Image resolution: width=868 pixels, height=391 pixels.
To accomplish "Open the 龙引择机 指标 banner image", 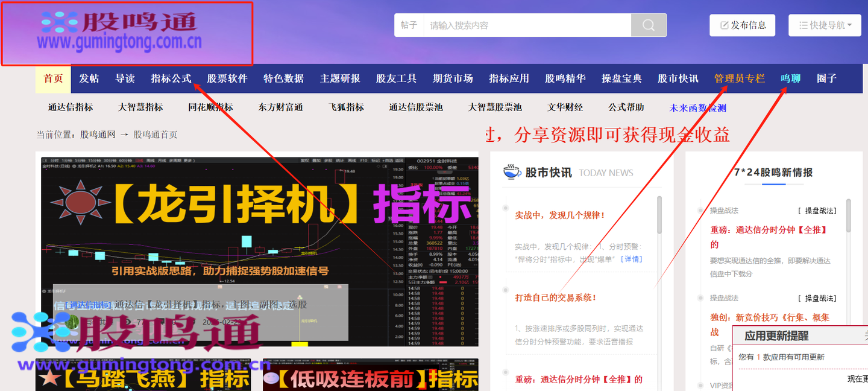I will (x=260, y=252).
